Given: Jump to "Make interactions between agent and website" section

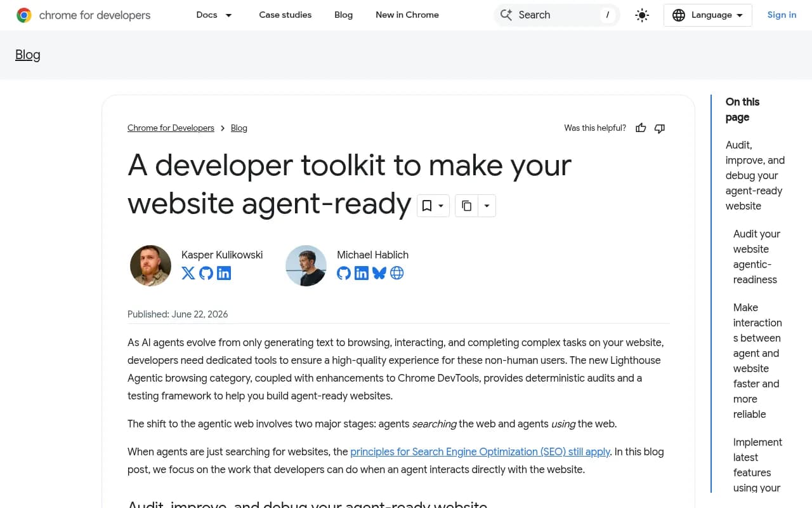Looking at the screenshot, I should coord(757,361).
